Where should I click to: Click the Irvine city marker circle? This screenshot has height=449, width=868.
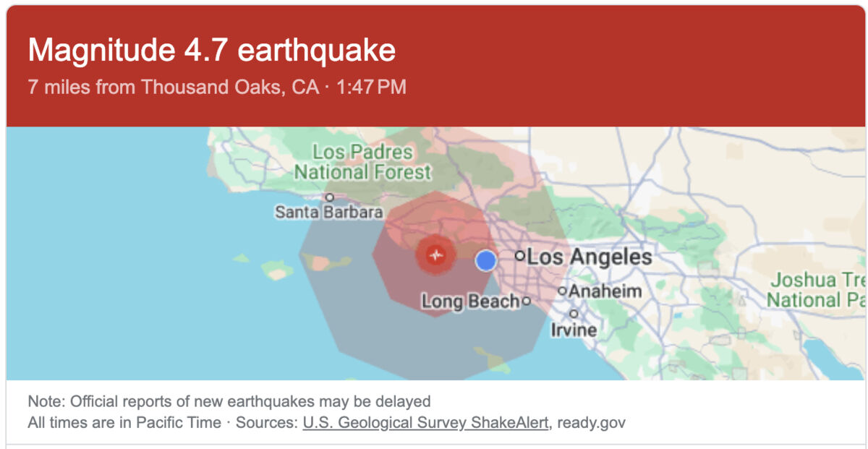point(574,314)
